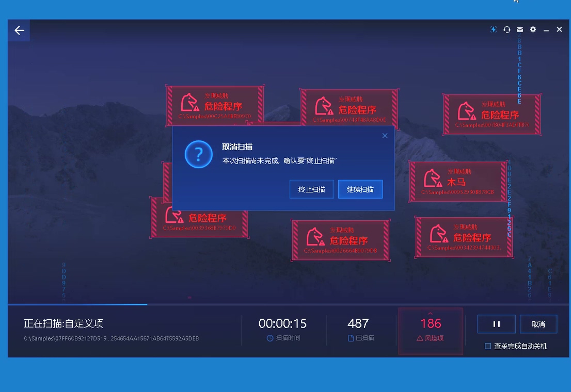Pause the running scan
The image size is (571, 392).
(496, 324)
